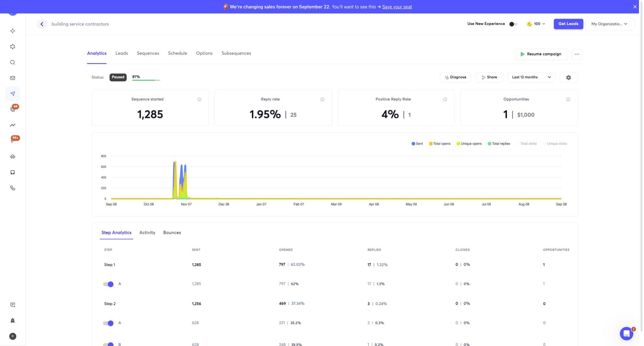Expand the 100 credits dropdown arrow
This screenshot has height=346, width=644.
click(x=544, y=24)
